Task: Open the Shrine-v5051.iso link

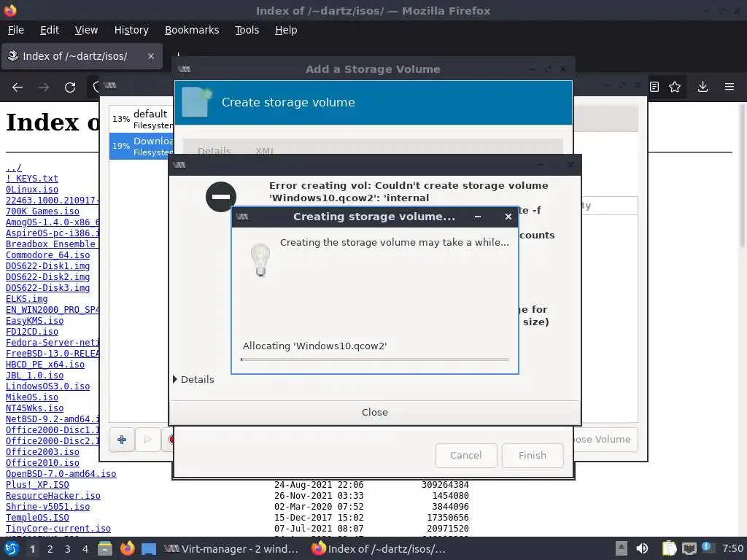Action: pyautogui.click(x=47, y=507)
